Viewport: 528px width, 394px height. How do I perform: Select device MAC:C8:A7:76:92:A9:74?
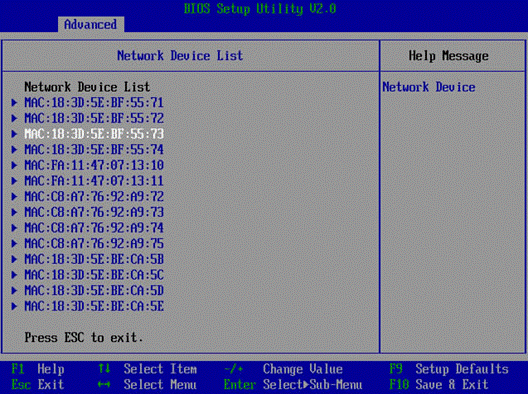[94, 228]
